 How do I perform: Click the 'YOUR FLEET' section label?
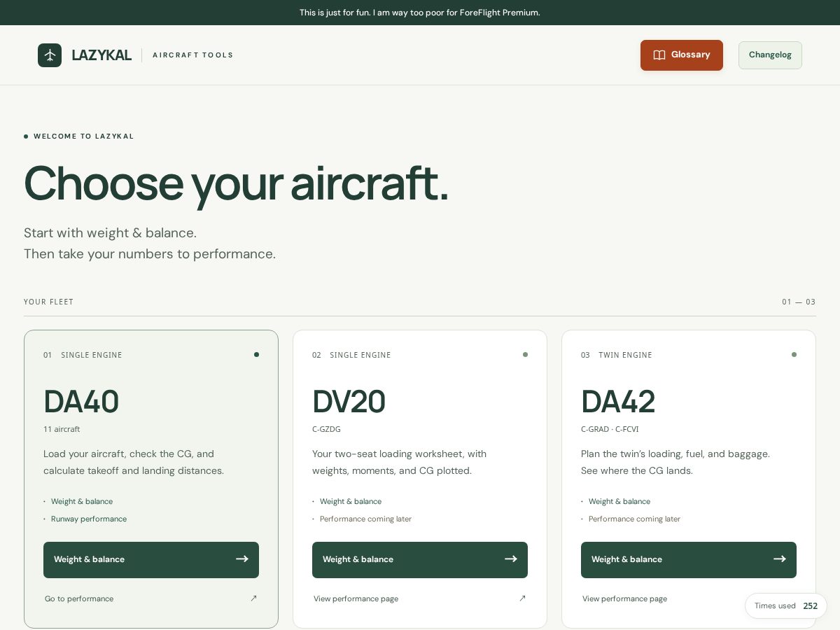click(x=48, y=302)
